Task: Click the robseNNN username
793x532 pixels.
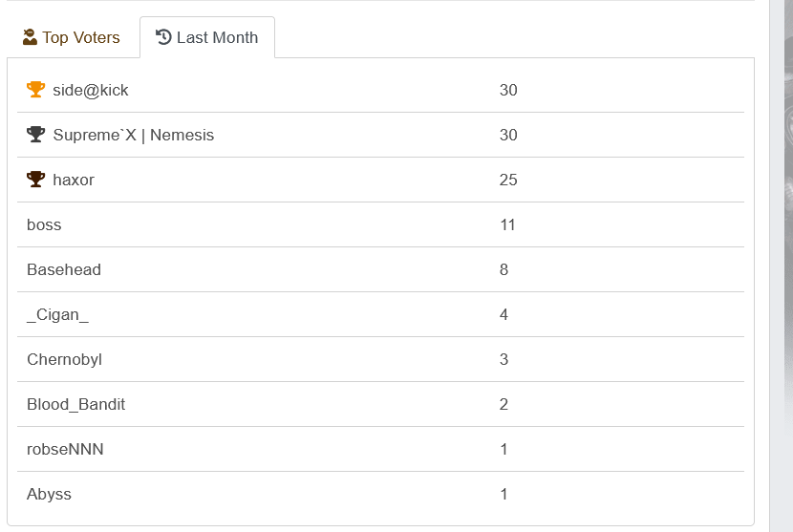Action: point(65,450)
